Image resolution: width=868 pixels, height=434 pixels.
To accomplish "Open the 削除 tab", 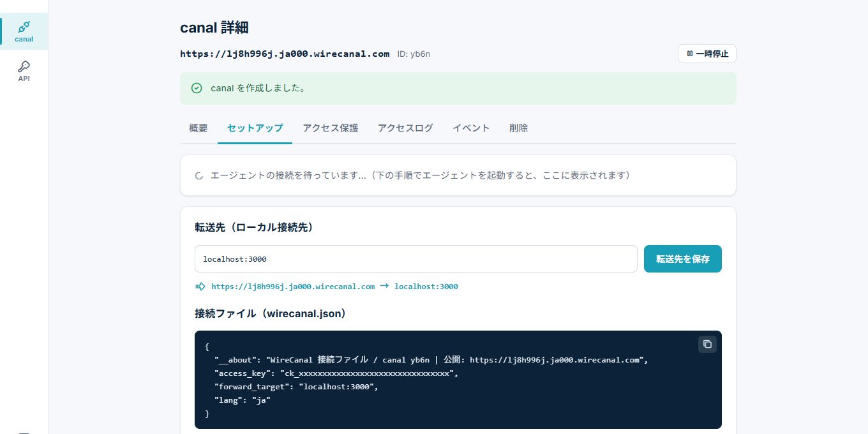I will [518, 128].
